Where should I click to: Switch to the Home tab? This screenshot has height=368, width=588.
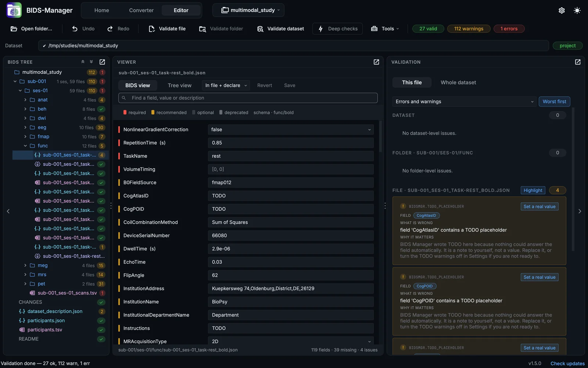pos(101,10)
